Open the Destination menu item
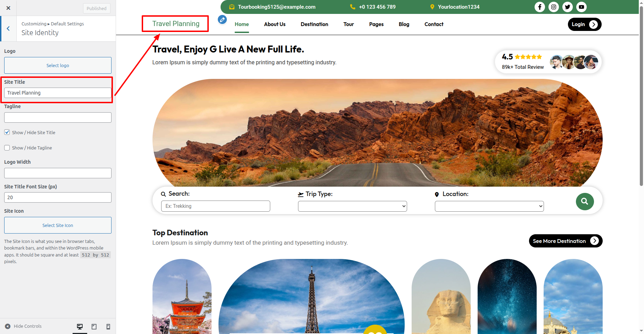This screenshot has height=334, width=644. (314, 24)
